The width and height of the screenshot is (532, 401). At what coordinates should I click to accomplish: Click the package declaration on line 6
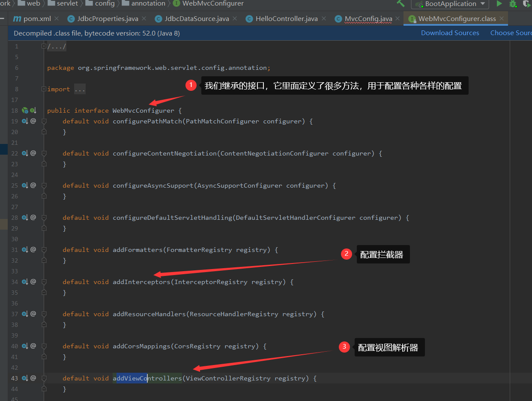tap(159, 68)
